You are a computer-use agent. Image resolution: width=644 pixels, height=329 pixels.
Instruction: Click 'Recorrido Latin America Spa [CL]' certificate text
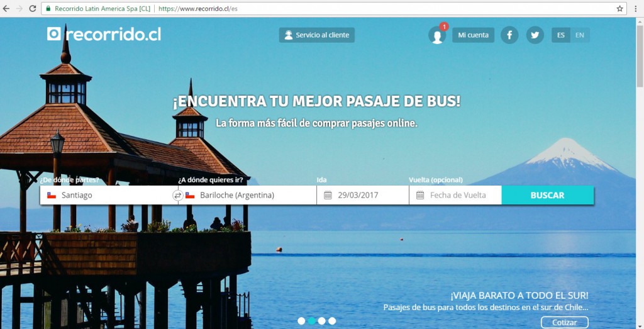pyautogui.click(x=103, y=8)
